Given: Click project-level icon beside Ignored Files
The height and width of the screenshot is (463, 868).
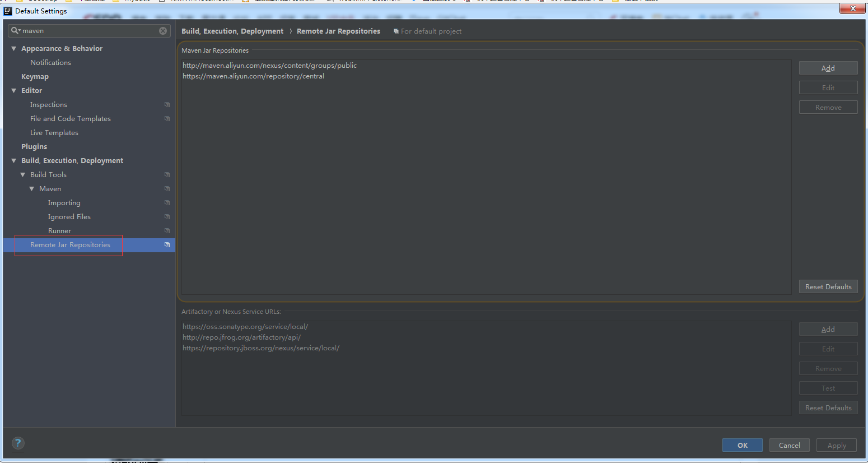Looking at the screenshot, I should click(167, 217).
